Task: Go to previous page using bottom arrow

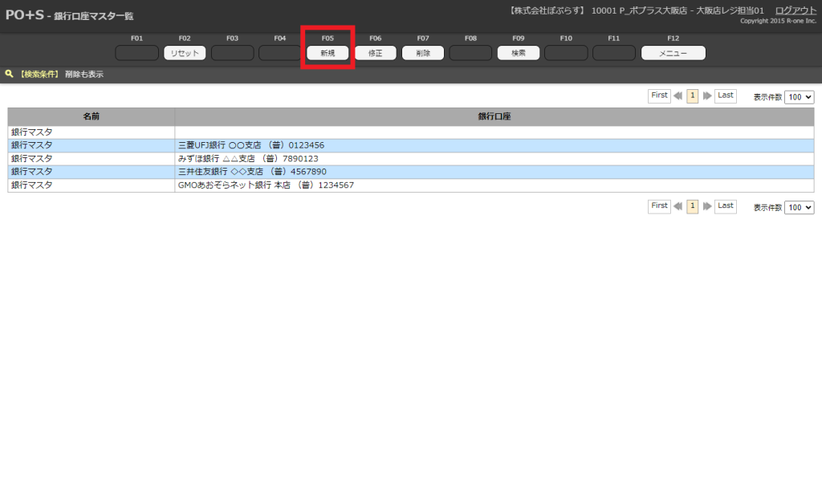Action: pos(678,206)
